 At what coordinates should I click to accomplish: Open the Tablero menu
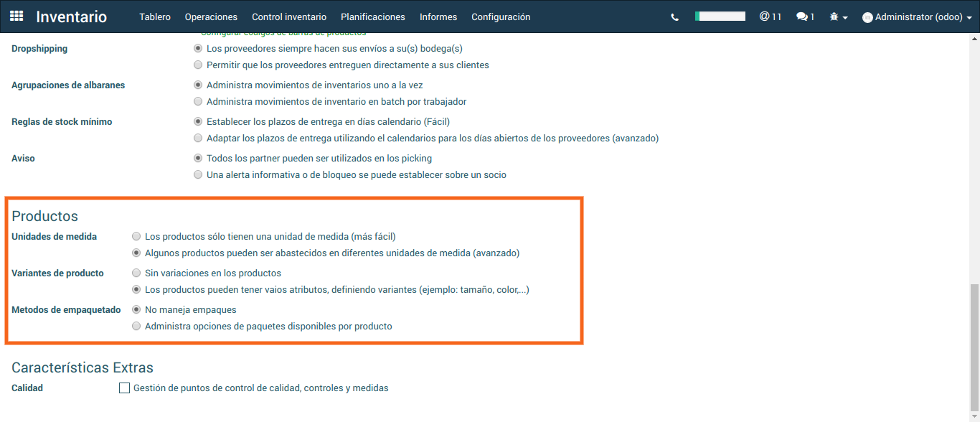point(155,17)
